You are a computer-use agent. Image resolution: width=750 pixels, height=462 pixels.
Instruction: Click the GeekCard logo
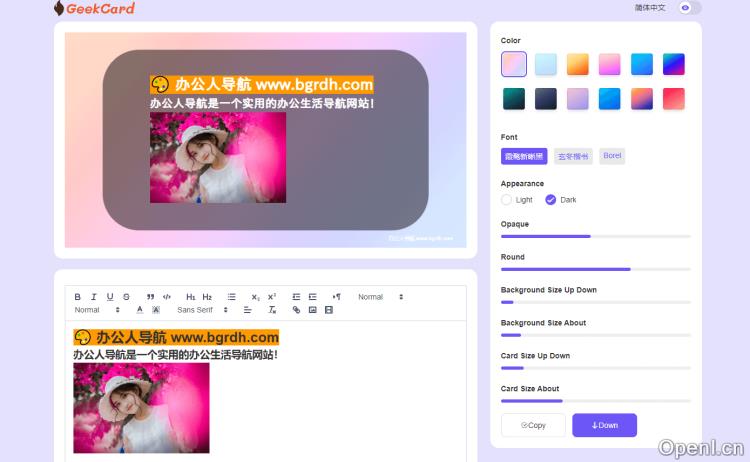(x=94, y=9)
